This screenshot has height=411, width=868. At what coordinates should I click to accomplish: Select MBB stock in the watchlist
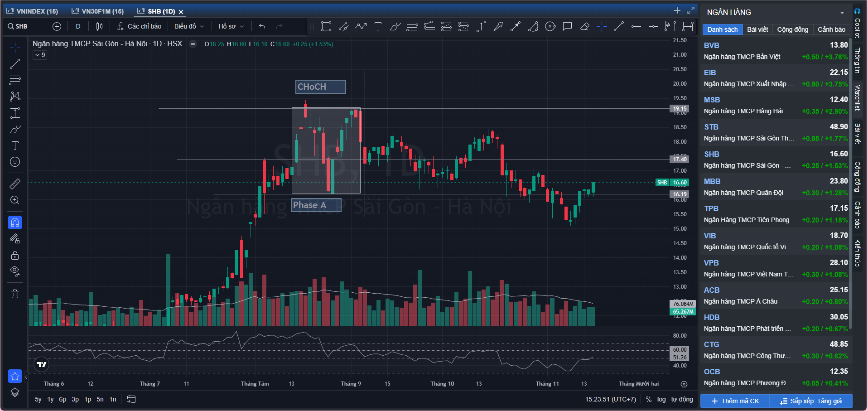pyautogui.click(x=776, y=187)
